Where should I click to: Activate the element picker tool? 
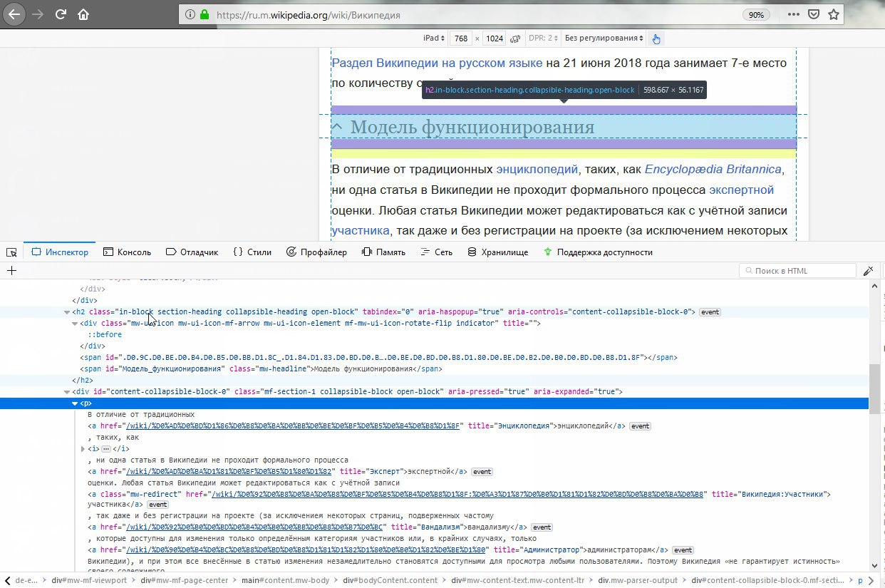click(11, 252)
